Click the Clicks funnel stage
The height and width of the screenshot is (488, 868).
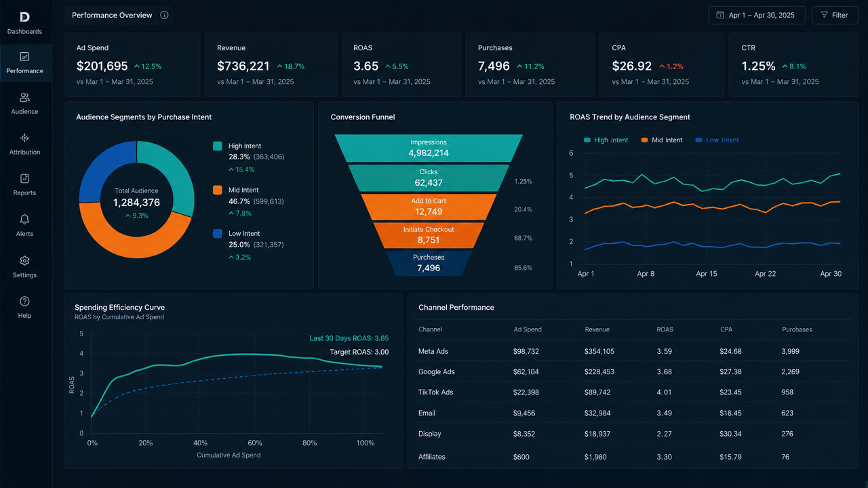pos(429,178)
